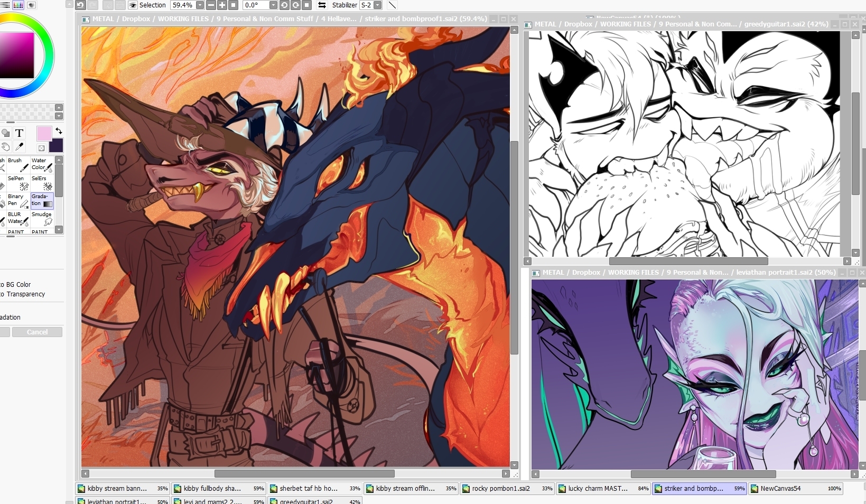This screenshot has width=866, height=504.
Task: Open the rotation angle dropdown
Action: click(x=273, y=5)
